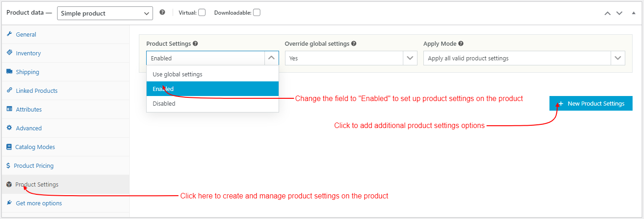Viewport: 644px width, 219px height.
Task: Enable the Downloadable checkbox
Action: click(257, 13)
